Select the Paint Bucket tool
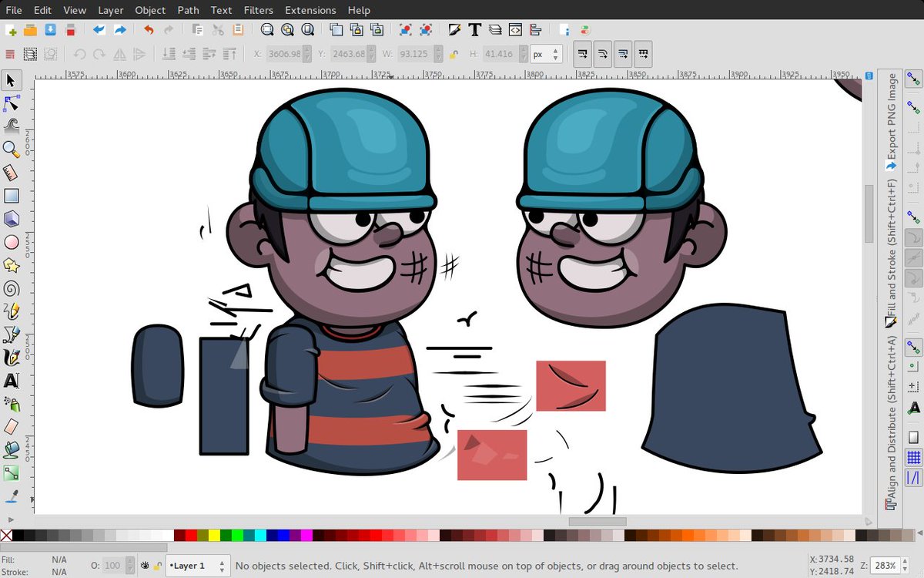 [12, 449]
